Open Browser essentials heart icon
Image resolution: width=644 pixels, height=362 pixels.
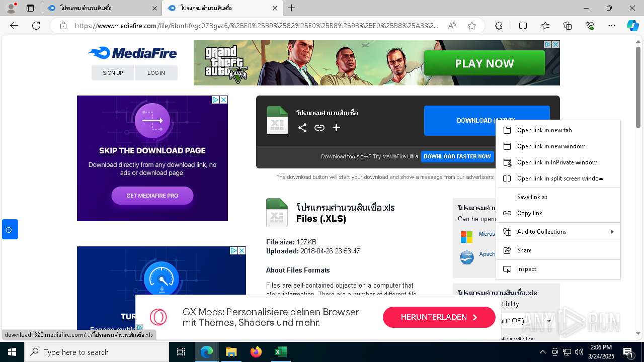click(x=590, y=26)
